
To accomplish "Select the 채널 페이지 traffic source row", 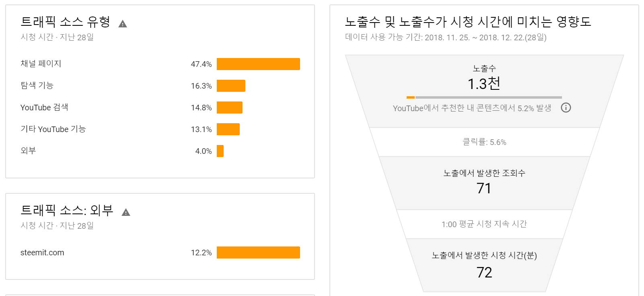I will (x=160, y=64).
